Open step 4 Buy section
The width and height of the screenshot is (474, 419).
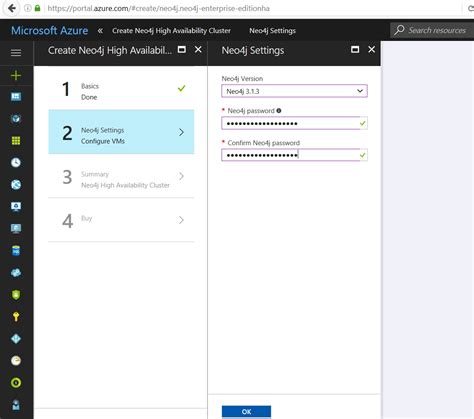121,220
